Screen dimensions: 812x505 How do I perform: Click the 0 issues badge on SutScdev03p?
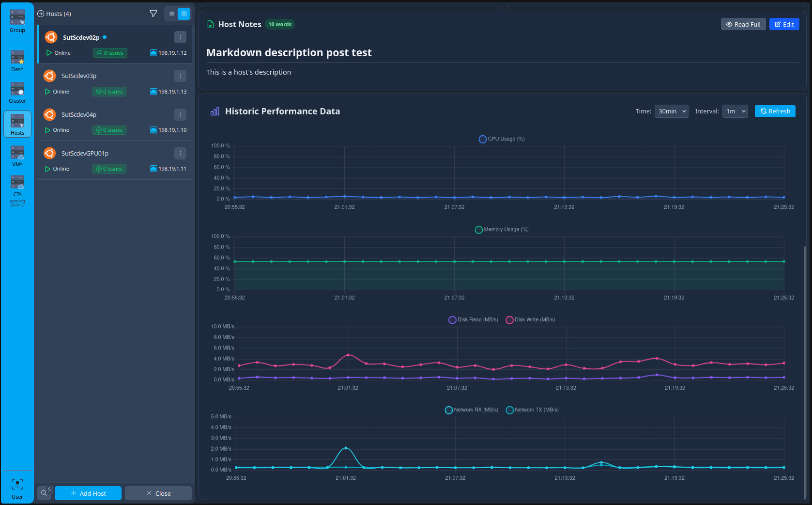click(109, 91)
